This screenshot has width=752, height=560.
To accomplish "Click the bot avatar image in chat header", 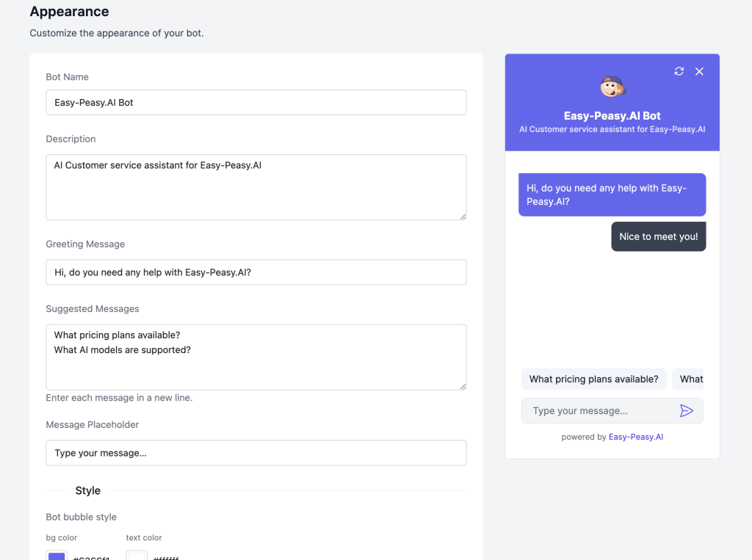I will point(612,87).
